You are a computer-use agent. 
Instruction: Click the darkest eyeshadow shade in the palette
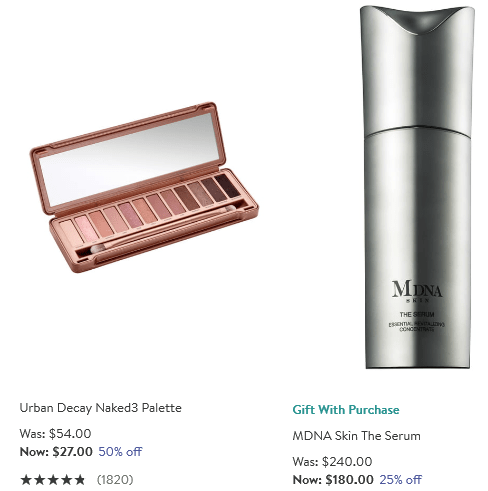pyautogui.click(x=227, y=185)
